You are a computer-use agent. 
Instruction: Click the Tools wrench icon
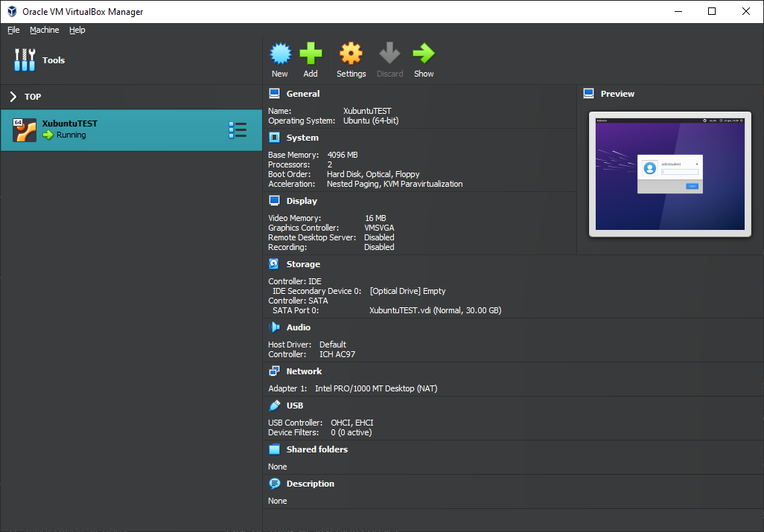point(25,60)
